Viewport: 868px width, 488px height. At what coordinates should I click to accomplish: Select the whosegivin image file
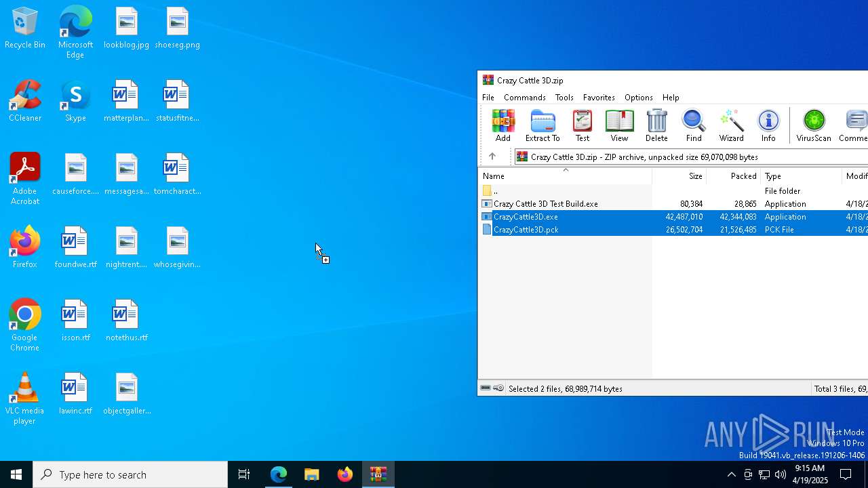point(177,247)
